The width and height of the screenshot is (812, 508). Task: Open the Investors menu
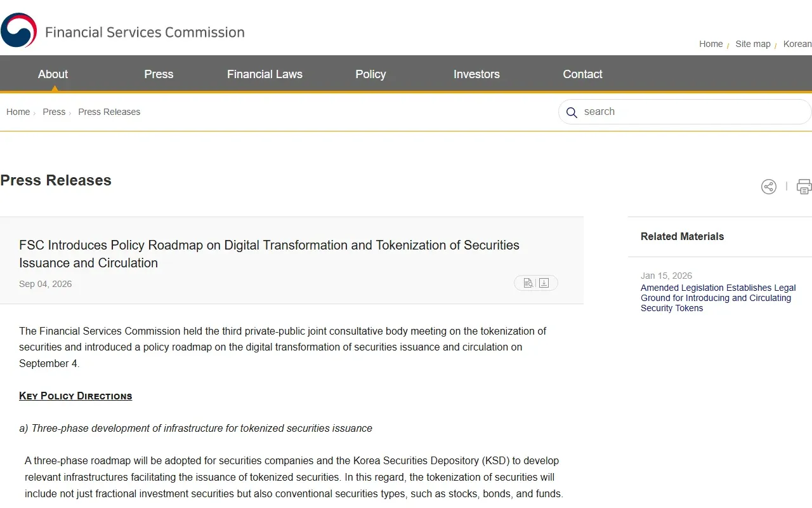[476, 74]
